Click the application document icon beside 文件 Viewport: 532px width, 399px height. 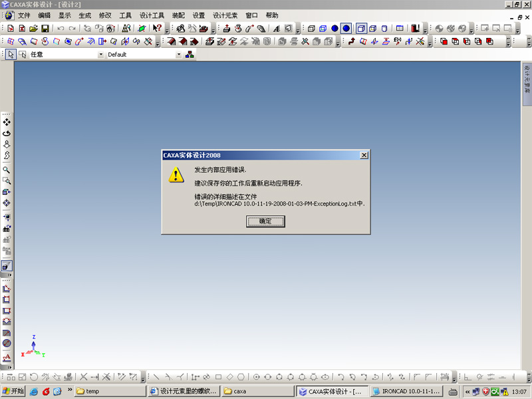(9, 15)
